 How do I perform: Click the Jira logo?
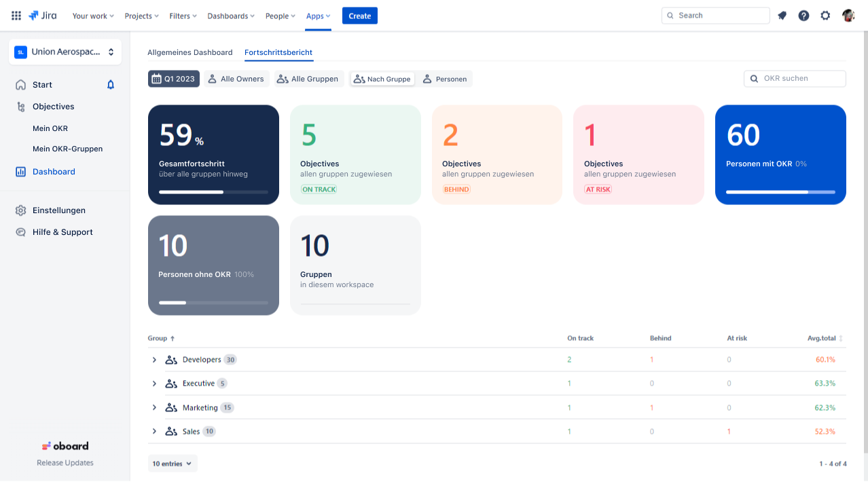pos(43,16)
